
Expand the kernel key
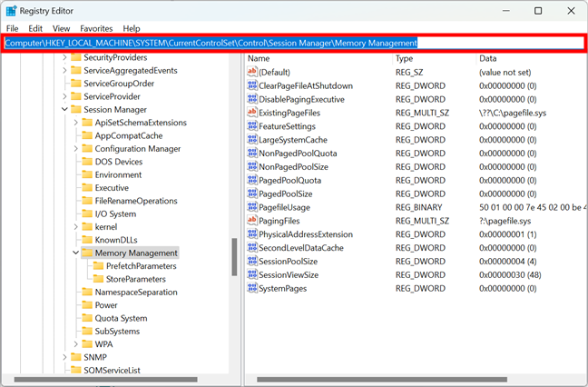75,227
